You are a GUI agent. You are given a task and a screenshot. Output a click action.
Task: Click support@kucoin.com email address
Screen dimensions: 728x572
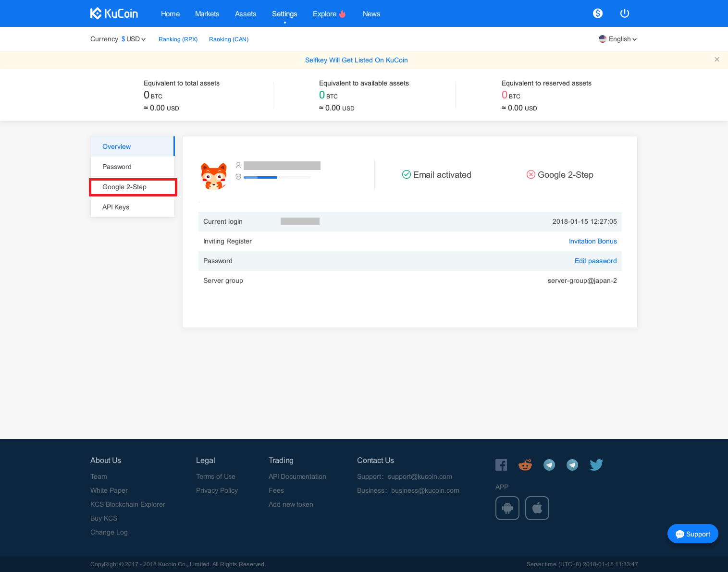pos(420,476)
